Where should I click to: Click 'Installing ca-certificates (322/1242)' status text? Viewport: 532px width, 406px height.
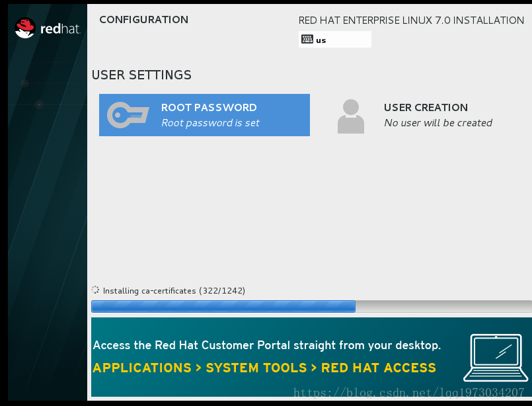point(174,291)
